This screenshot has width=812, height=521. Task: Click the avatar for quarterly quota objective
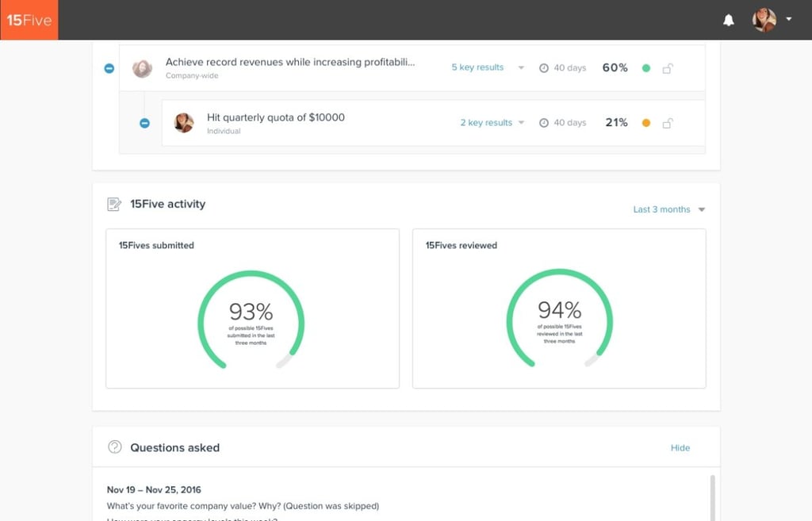point(184,123)
